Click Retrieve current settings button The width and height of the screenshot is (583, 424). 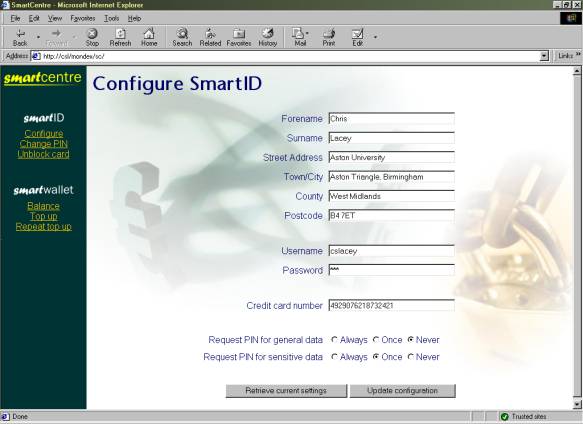tap(286, 391)
